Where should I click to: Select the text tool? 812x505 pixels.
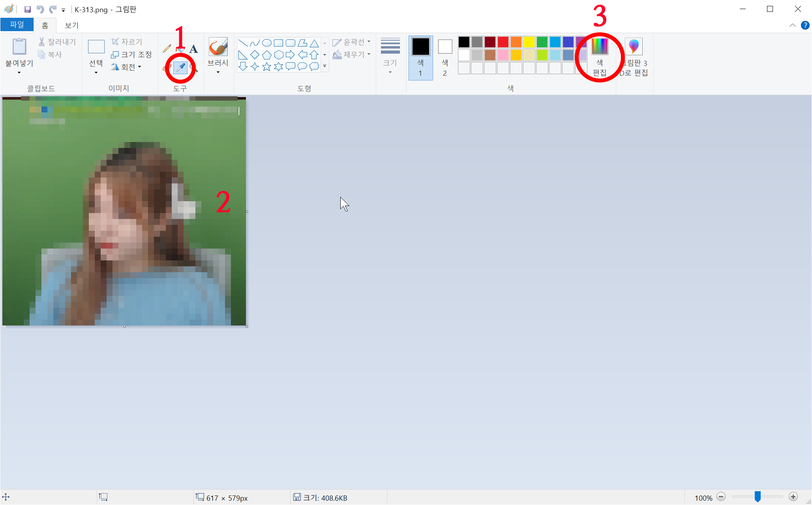click(x=193, y=49)
